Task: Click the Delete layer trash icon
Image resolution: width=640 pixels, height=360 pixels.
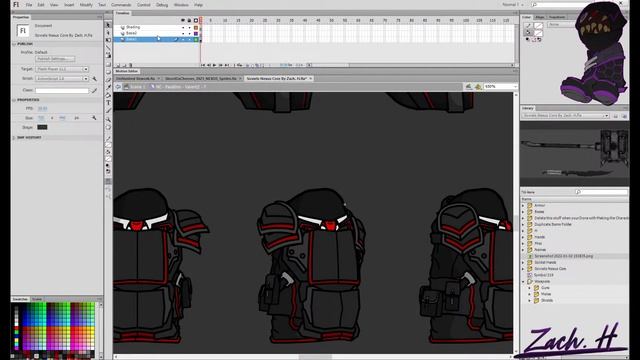Action: [131, 65]
